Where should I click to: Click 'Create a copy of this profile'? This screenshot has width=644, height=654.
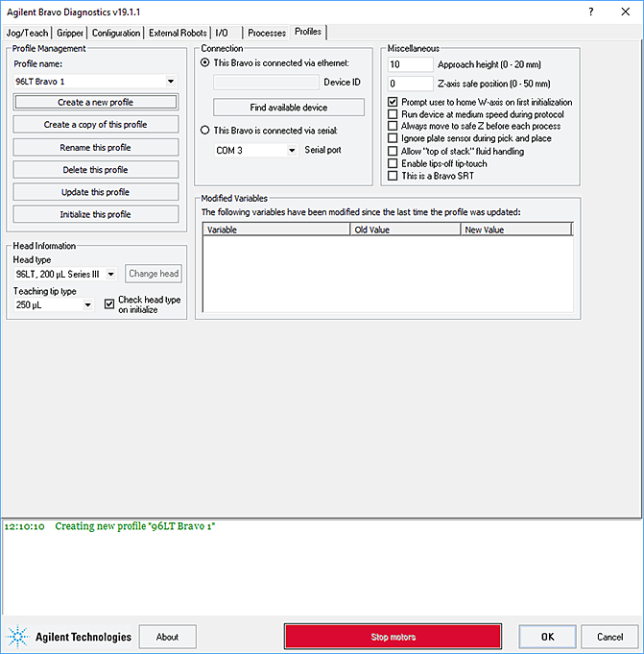click(x=95, y=125)
